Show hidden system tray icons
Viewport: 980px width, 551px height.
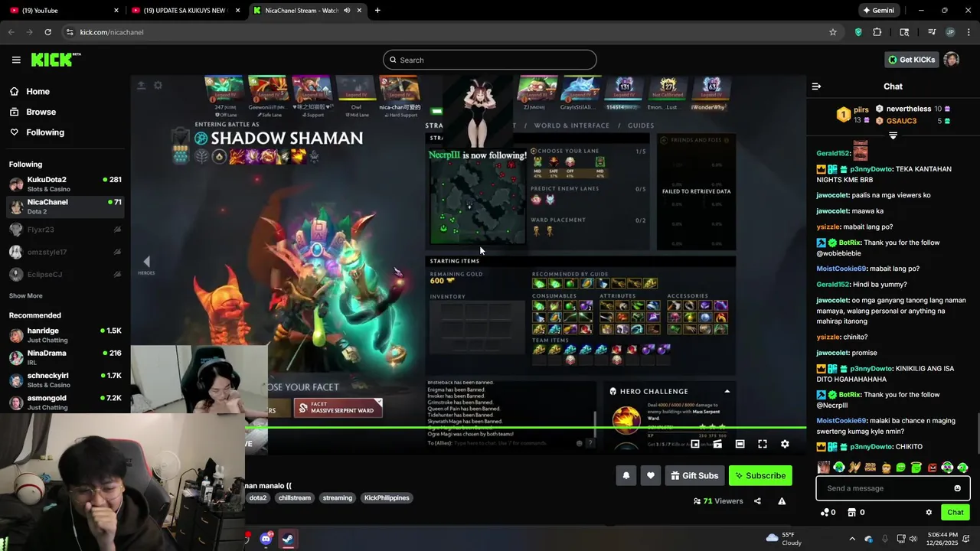852,539
